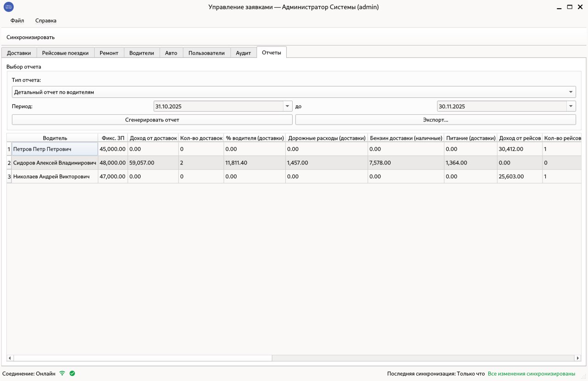Click the 11,811.40 driver percent cell
This screenshot has width=588, height=381.
(x=254, y=163)
